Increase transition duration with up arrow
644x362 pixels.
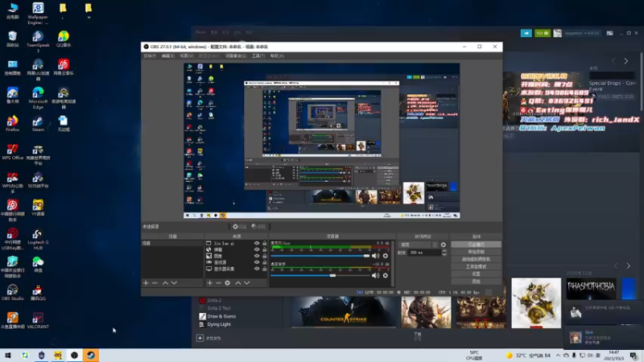click(x=444, y=251)
